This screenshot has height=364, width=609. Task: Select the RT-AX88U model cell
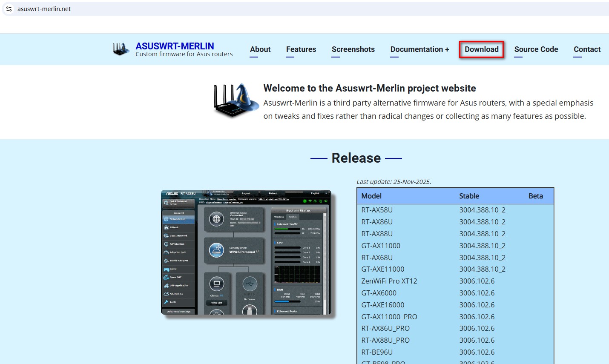[x=377, y=234]
